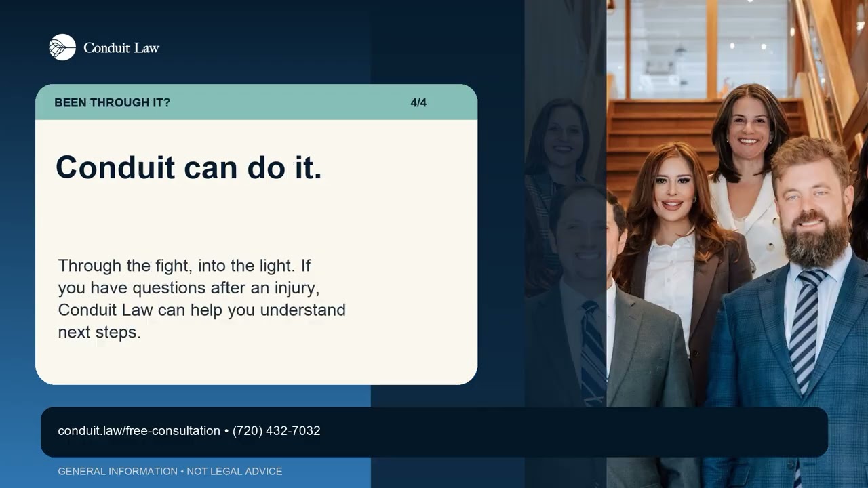Viewport: 868px width, 488px height.
Task: Click the phone number (720) 432-7032
Action: (x=277, y=431)
